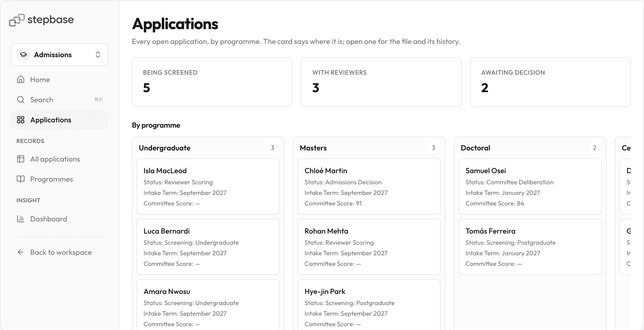Expand the Admissions workspace switcher chevron
The image size is (644, 330).
click(98, 55)
